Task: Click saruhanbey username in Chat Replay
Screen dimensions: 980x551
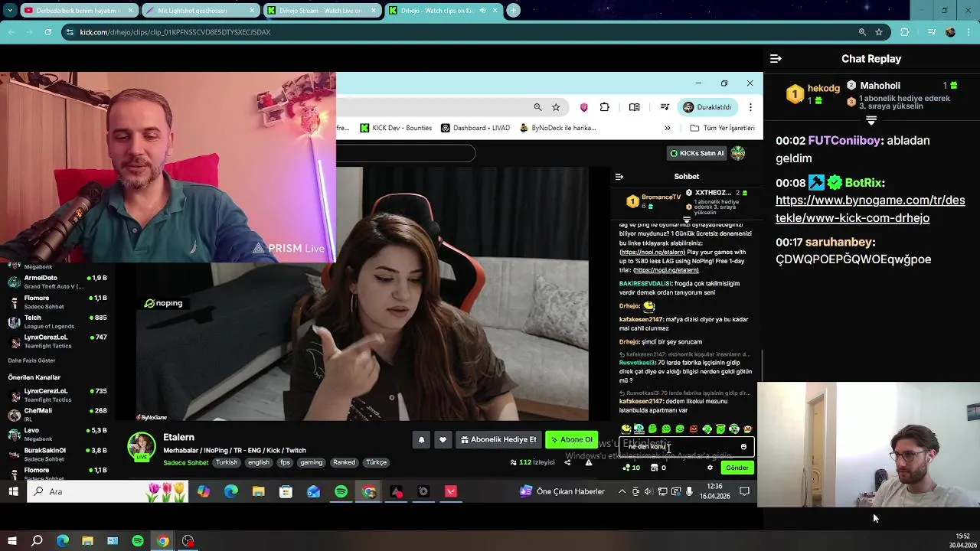Action: [x=838, y=242]
